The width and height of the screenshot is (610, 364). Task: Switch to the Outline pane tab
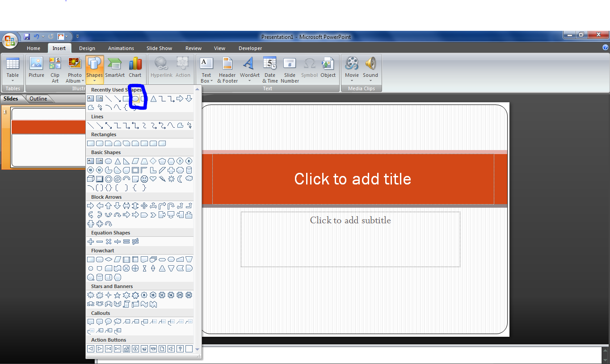38,99
